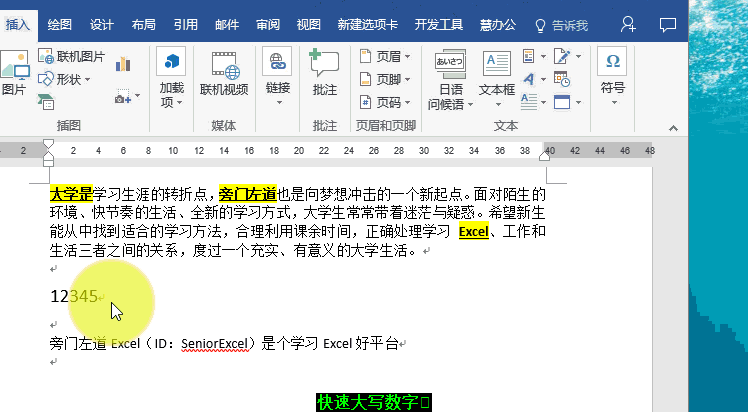The height and width of the screenshot is (412, 748).
Task: Click the insert object window icon
Action: tap(562, 102)
